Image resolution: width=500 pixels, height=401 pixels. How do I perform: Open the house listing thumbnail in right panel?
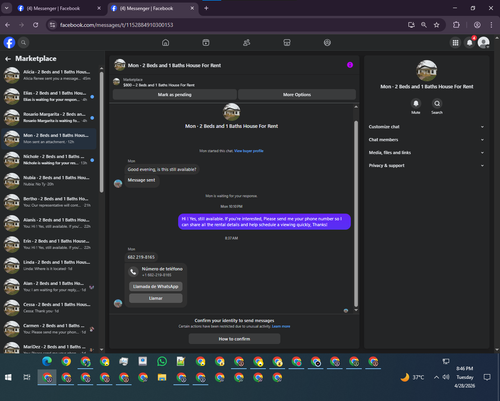coord(426,71)
